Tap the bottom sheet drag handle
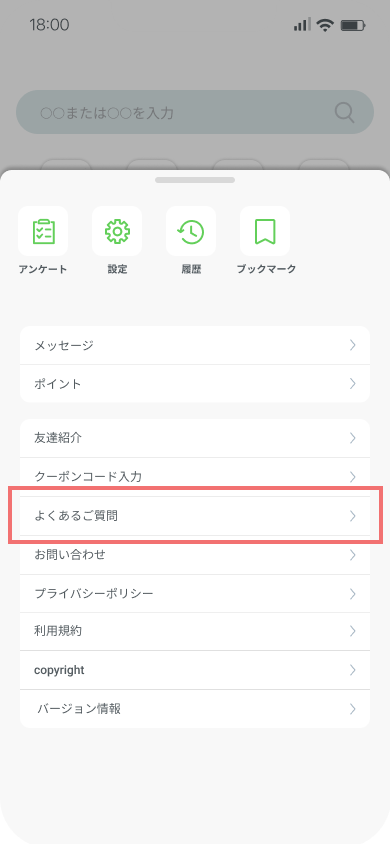The image size is (390, 844). [195, 180]
